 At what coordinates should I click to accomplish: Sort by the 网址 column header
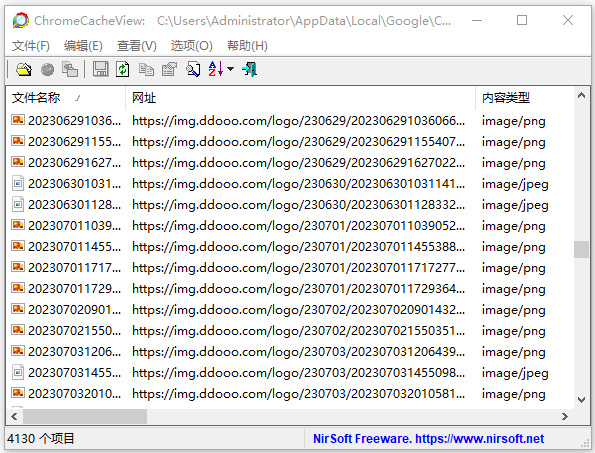(x=300, y=98)
